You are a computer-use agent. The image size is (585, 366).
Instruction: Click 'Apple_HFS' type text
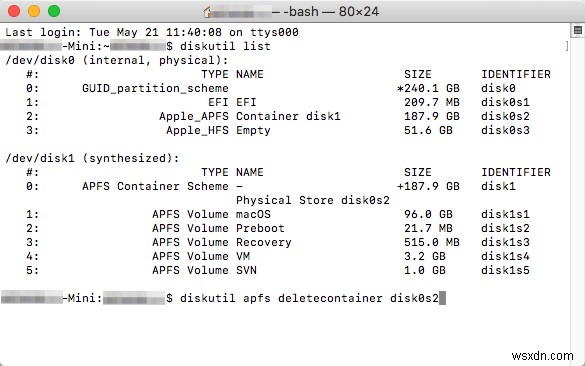point(197,130)
